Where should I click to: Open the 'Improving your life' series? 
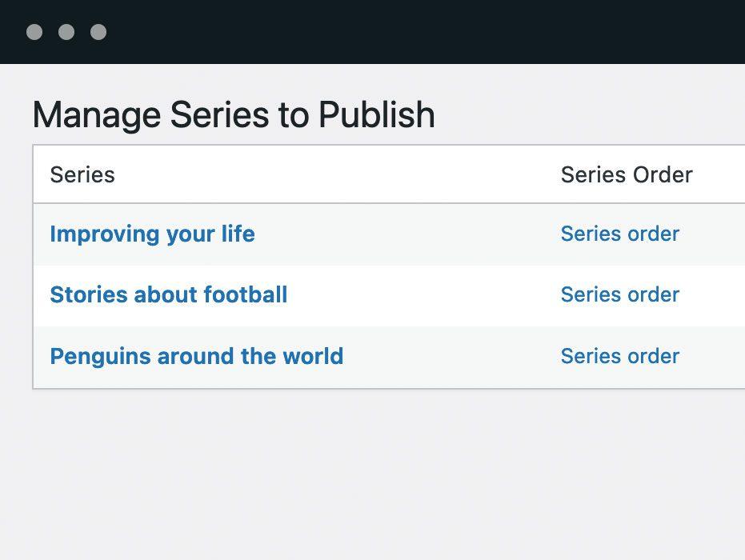click(x=152, y=234)
